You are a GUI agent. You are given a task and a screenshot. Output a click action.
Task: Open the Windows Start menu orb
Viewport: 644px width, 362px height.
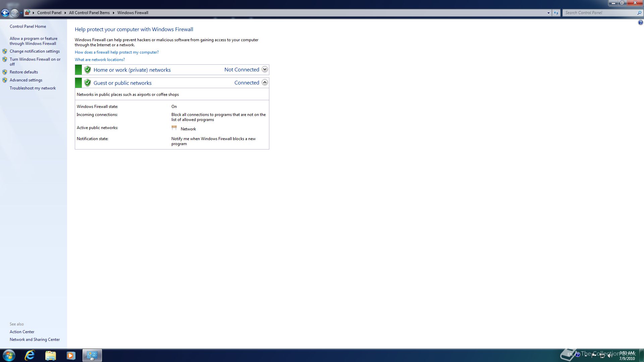click(9, 355)
